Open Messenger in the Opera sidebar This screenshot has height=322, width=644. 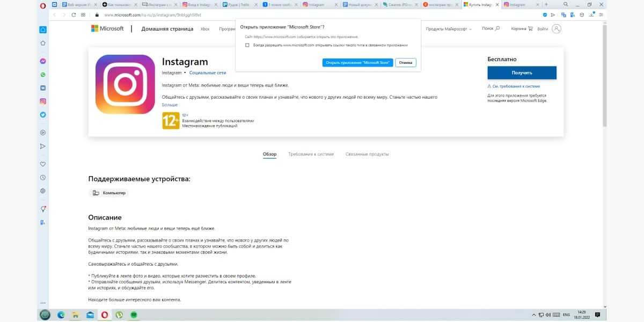(x=43, y=61)
